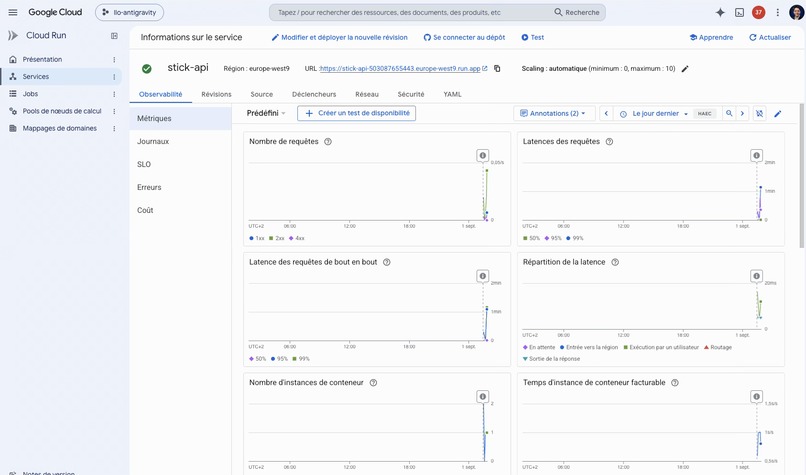Open more options for Mappages de domaines

(114, 129)
